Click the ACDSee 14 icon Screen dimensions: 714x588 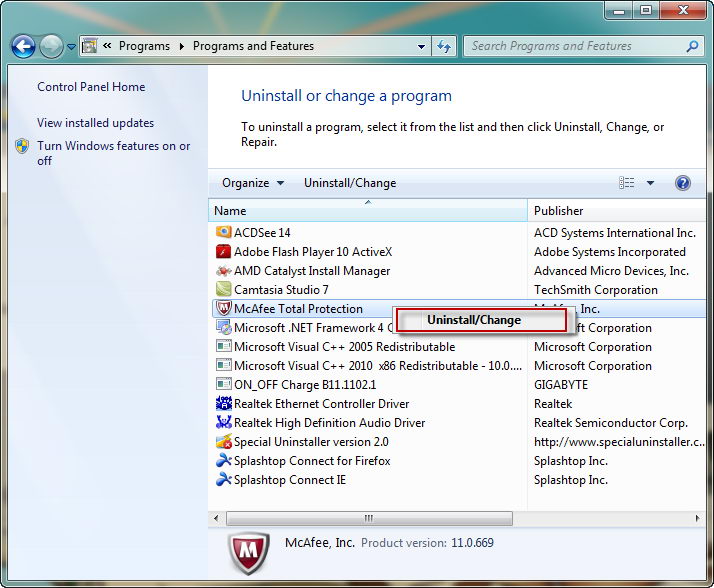[x=224, y=232]
